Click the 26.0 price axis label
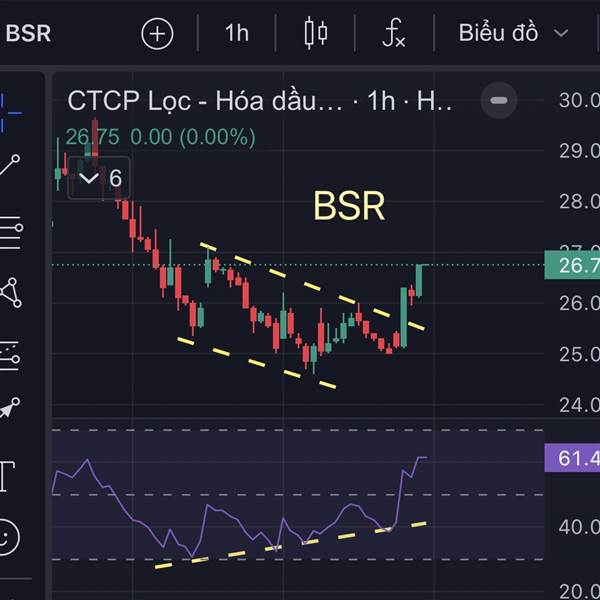The image size is (600, 600). tap(579, 303)
